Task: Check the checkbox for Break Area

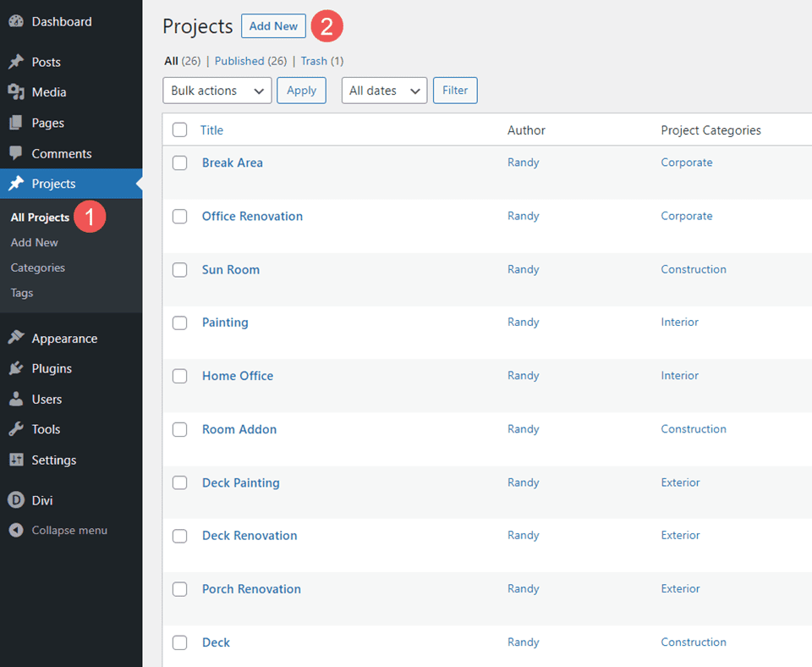Action: (x=179, y=163)
